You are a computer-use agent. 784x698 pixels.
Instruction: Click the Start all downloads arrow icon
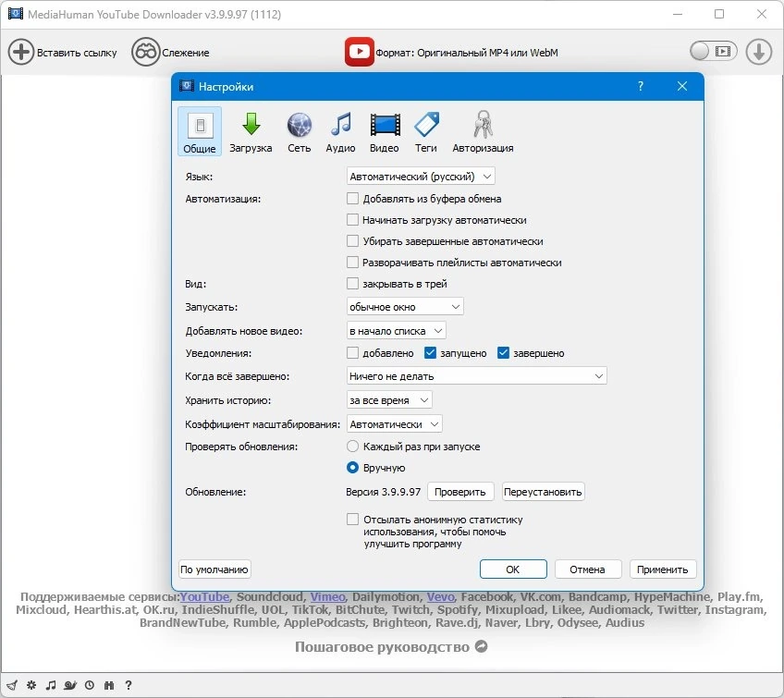click(x=758, y=52)
